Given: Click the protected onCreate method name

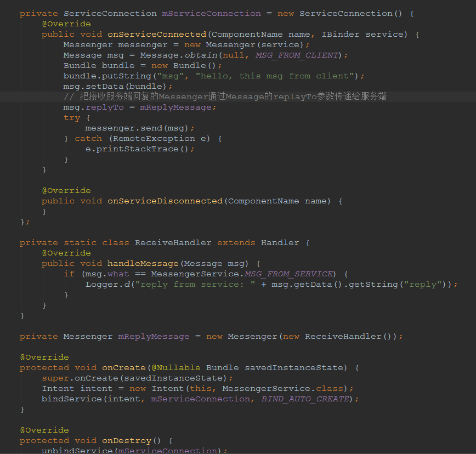Looking at the screenshot, I should pos(124,368).
